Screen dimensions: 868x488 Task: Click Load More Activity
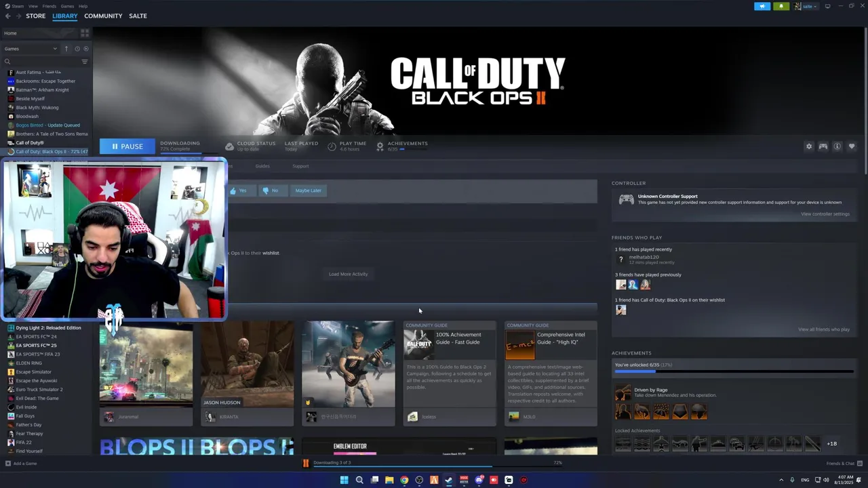coord(348,274)
